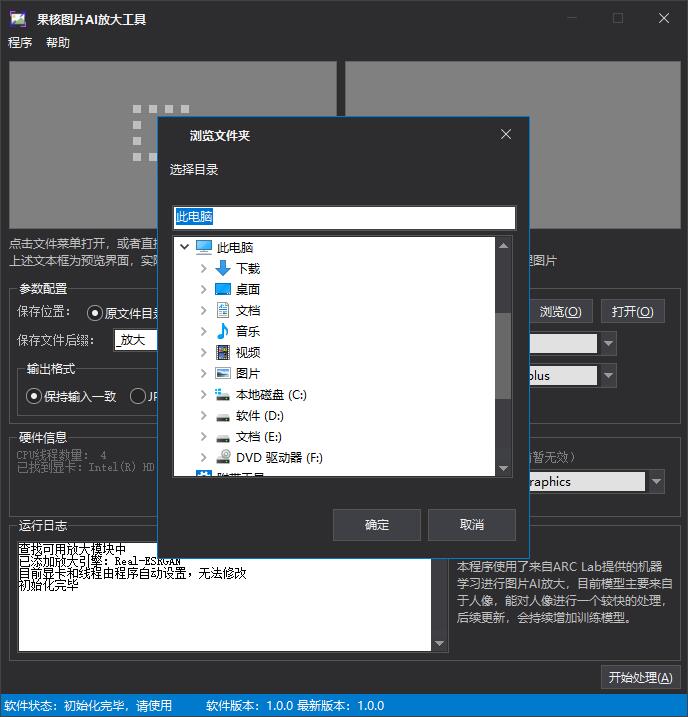
Task: Expand the 桌面 folder node
Action: [203, 289]
